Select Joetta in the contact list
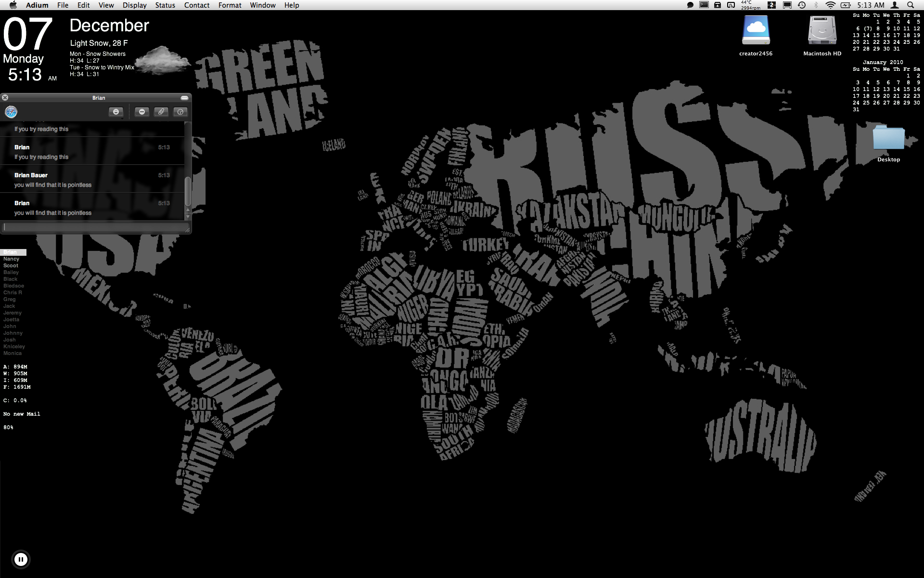The width and height of the screenshot is (924, 578). [x=11, y=319]
